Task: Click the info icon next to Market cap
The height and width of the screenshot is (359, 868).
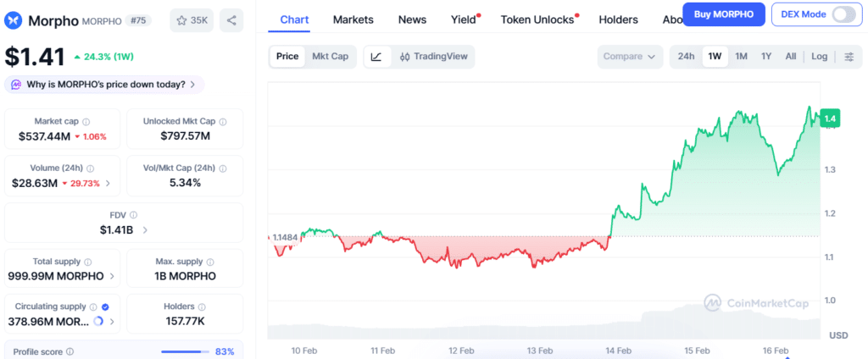Action: point(86,122)
